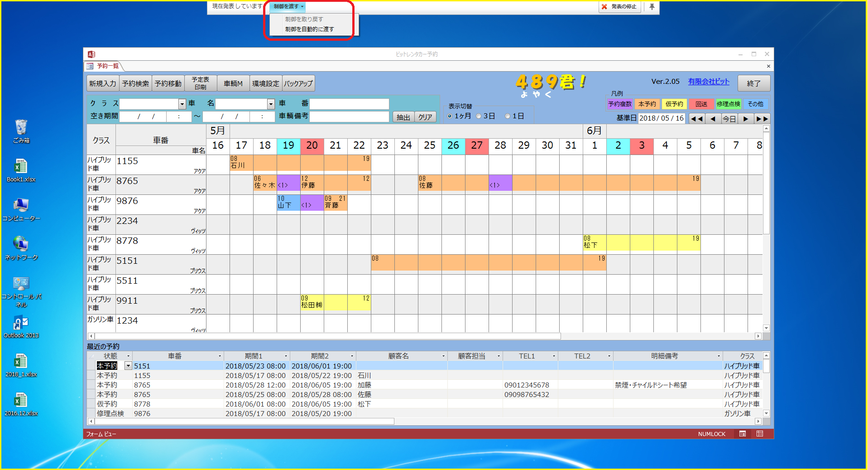Click the 仮予約 yellow legend swatch

click(674, 104)
